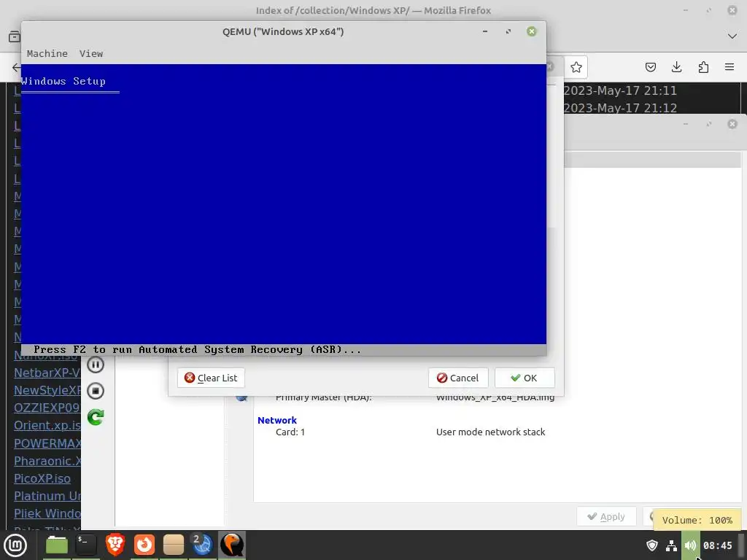Open the PicoXP.iso link

(42, 478)
